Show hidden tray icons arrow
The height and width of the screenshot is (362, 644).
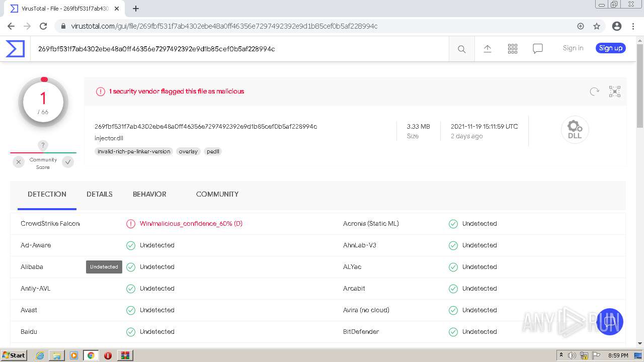(561, 355)
